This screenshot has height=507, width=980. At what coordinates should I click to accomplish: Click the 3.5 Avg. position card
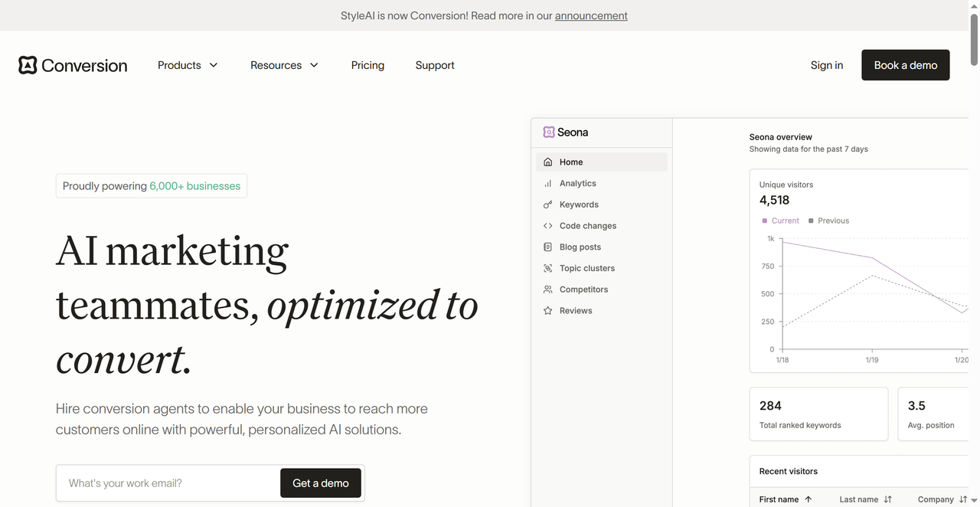[x=933, y=414]
